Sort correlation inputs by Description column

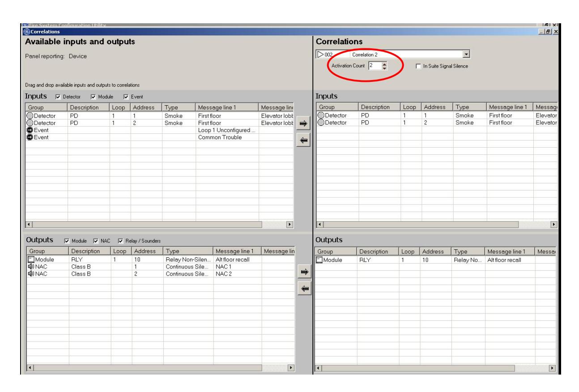click(379, 108)
